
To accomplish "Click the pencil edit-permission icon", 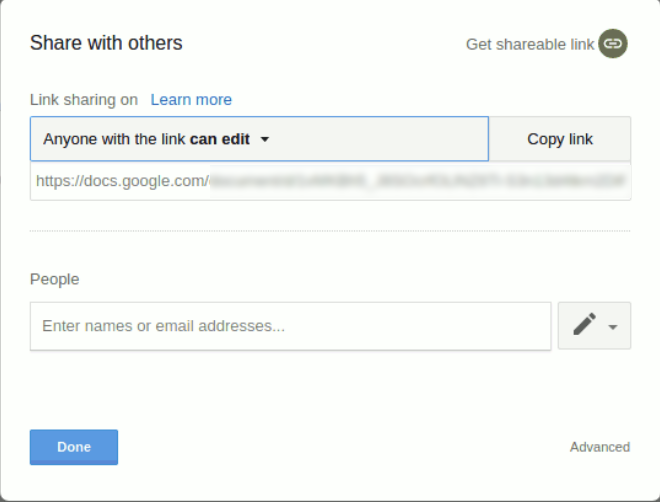I will (x=585, y=324).
